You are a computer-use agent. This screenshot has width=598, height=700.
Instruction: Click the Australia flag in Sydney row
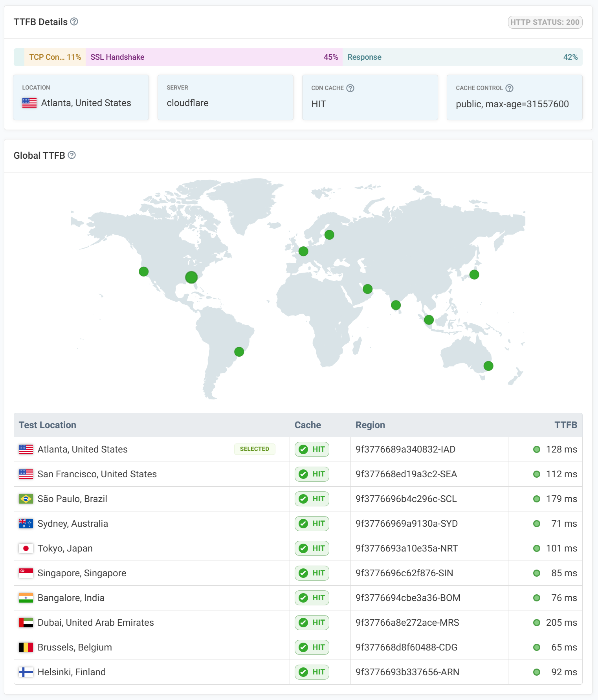(26, 524)
